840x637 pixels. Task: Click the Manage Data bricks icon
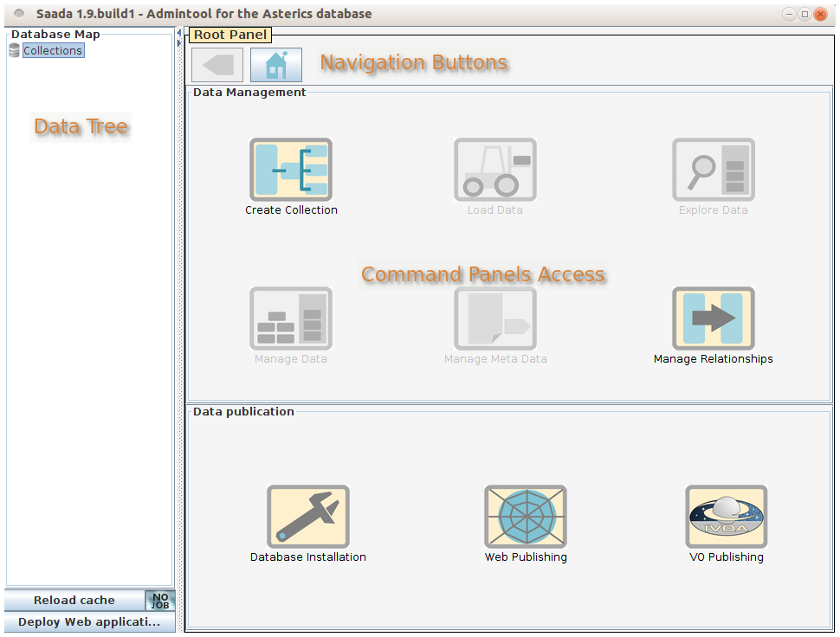click(291, 318)
